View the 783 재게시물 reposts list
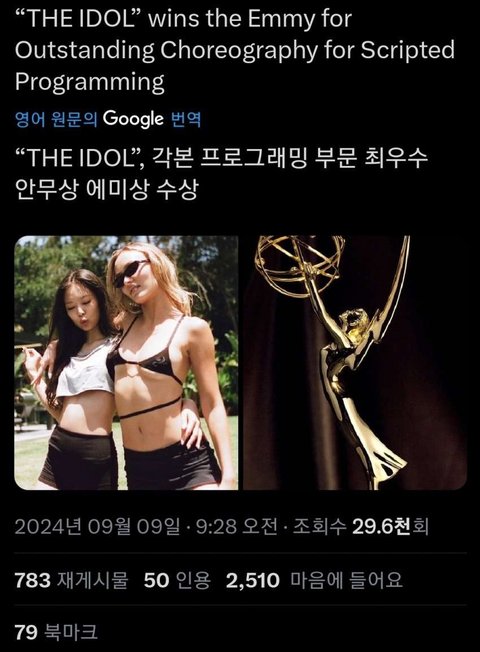This screenshot has width=480, height=652. (x=71, y=580)
